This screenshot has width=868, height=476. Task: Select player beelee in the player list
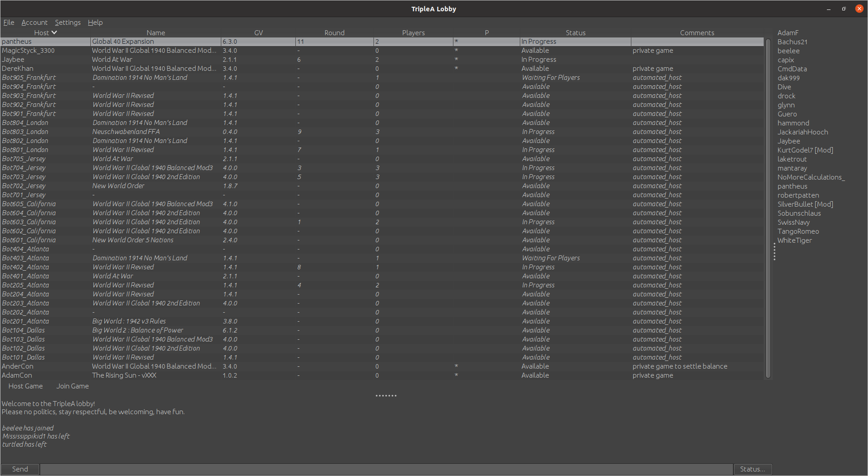coord(789,51)
